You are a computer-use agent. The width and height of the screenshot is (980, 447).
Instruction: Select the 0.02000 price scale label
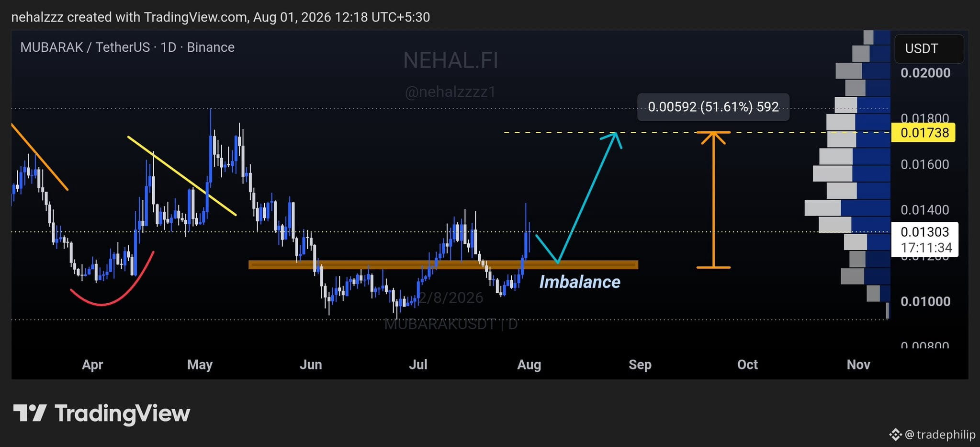point(925,73)
